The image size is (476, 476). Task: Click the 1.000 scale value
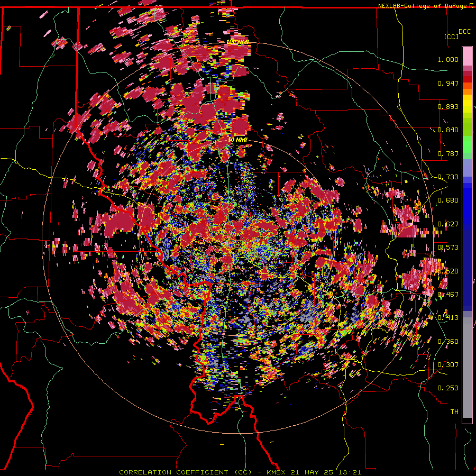(448, 59)
